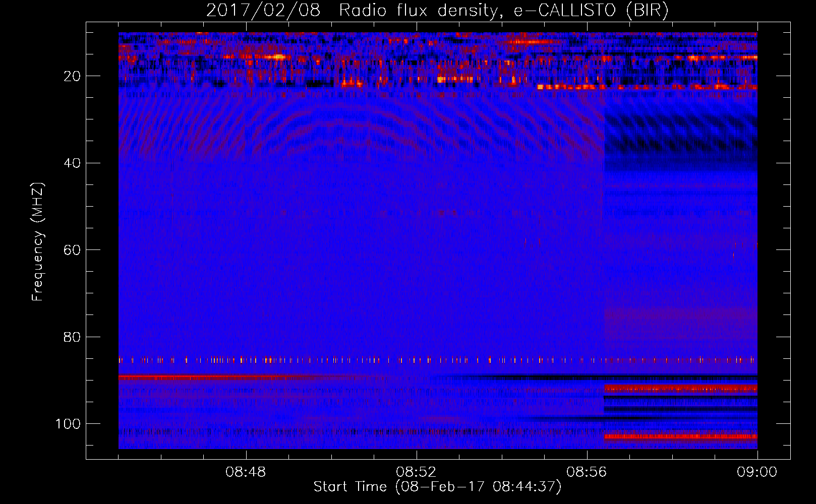Image resolution: width=816 pixels, height=504 pixels.
Task: Click the '40' frequency tick label
Action: 73,163
